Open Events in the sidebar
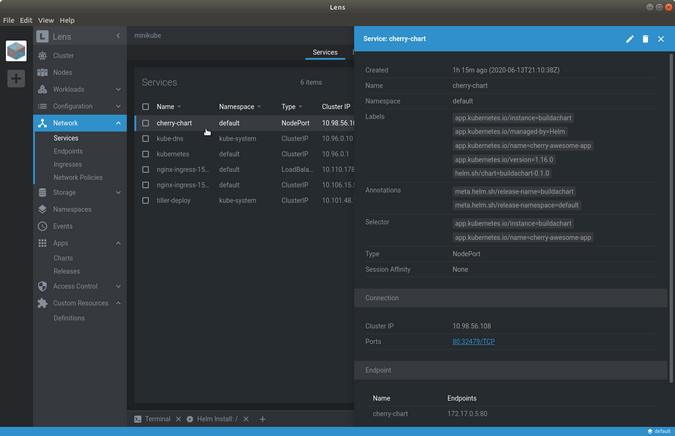The image size is (675, 436). 63,226
